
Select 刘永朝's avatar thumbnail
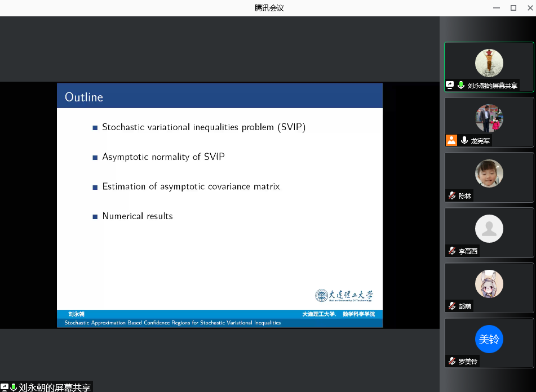489,63
